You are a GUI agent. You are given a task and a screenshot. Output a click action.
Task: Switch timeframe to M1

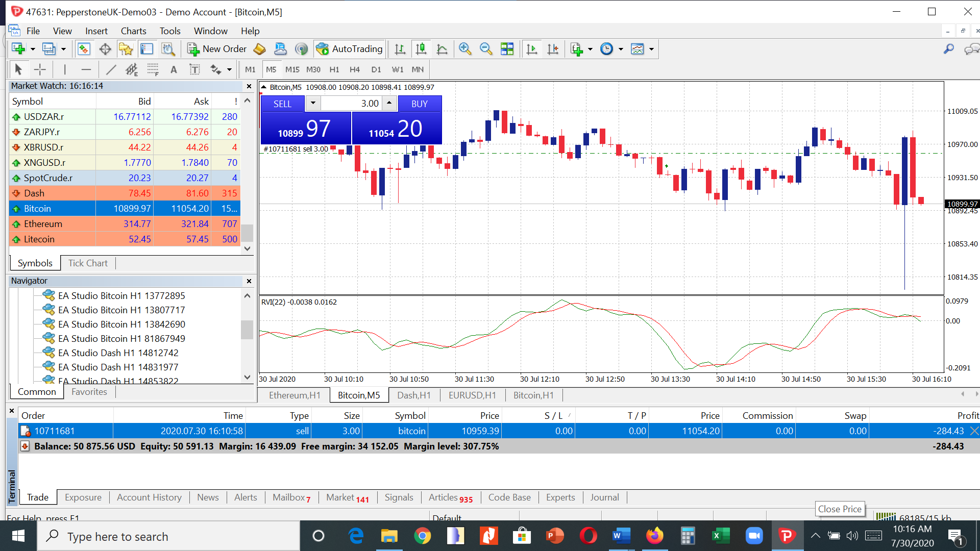[250, 69]
